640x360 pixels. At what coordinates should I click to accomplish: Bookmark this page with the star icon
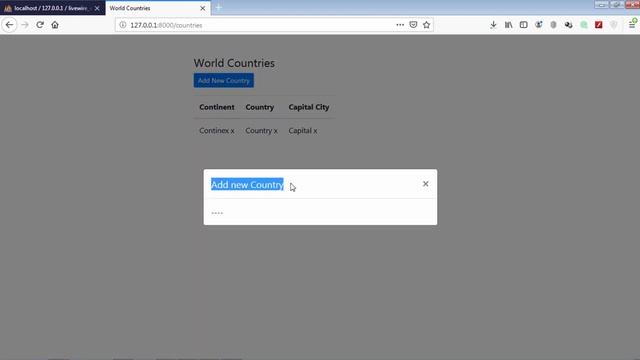(427, 25)
